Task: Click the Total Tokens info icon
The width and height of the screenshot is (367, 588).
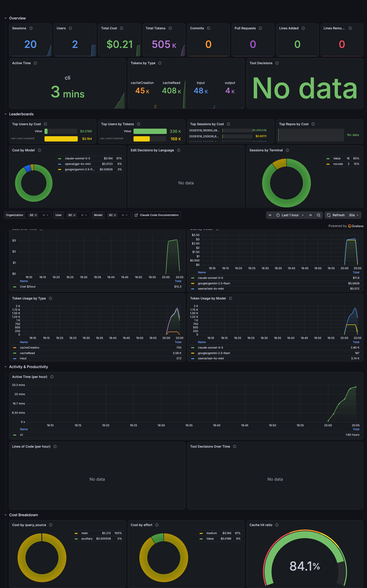Action: click(x=170, y=28)
